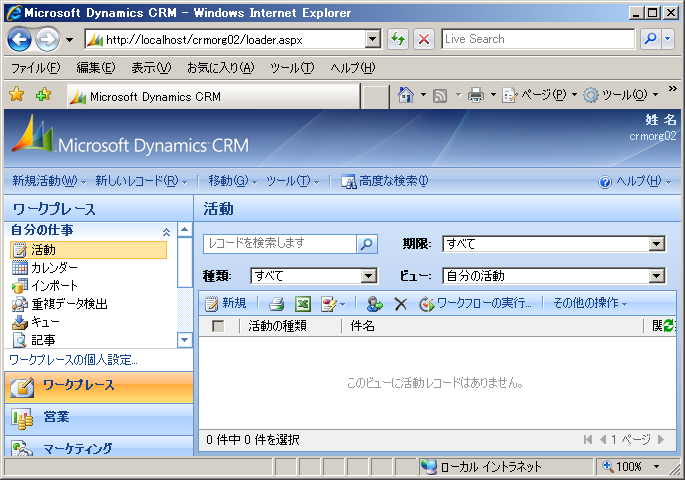Click the Delete X icon in grid toolbar
This screenshot has width=685, height=480.
click(x=401, y=304)
